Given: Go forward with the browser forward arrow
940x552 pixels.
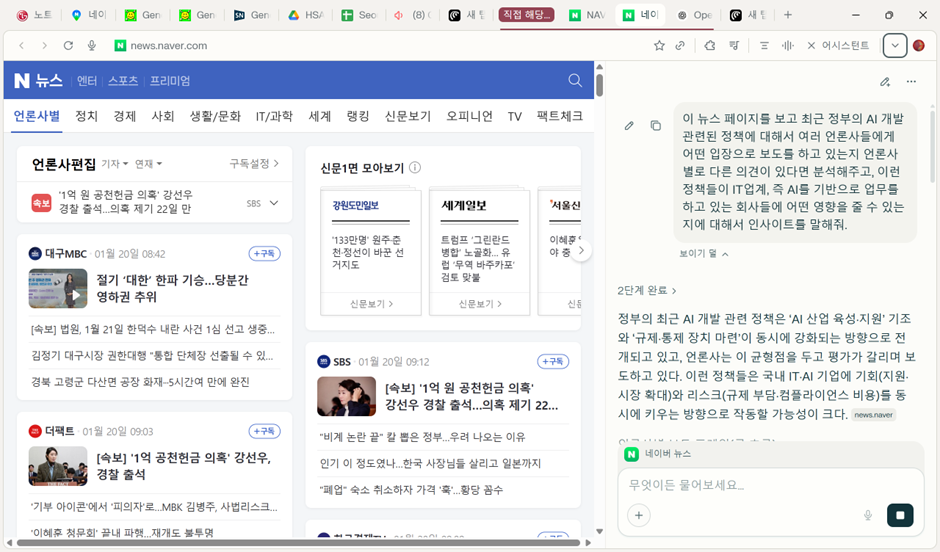Looking at the screenshot, I should click(x=44, y=46).
